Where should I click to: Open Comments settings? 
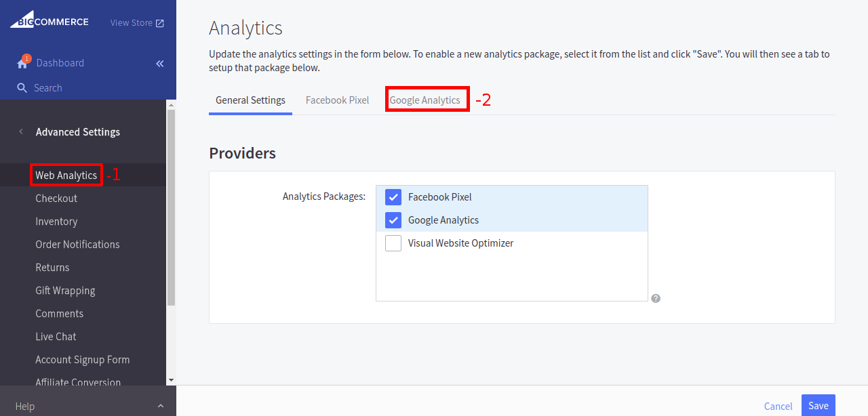click(x=60, y=314)
